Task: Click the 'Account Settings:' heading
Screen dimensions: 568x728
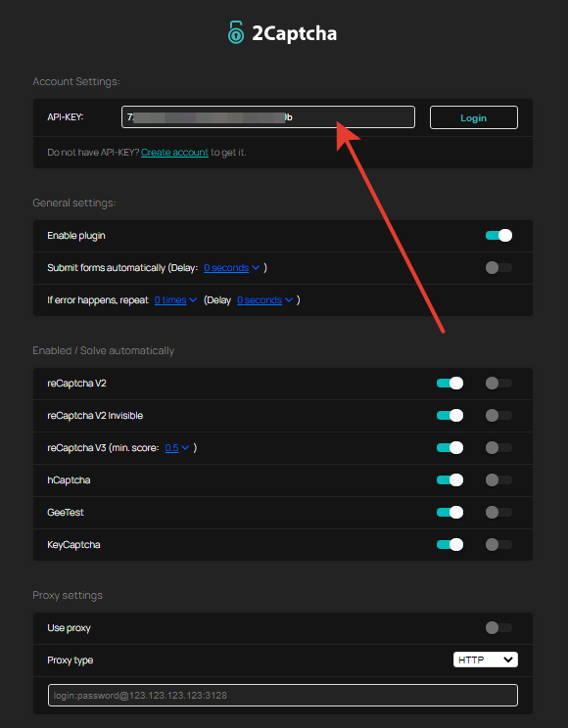Action: point(76,81)
